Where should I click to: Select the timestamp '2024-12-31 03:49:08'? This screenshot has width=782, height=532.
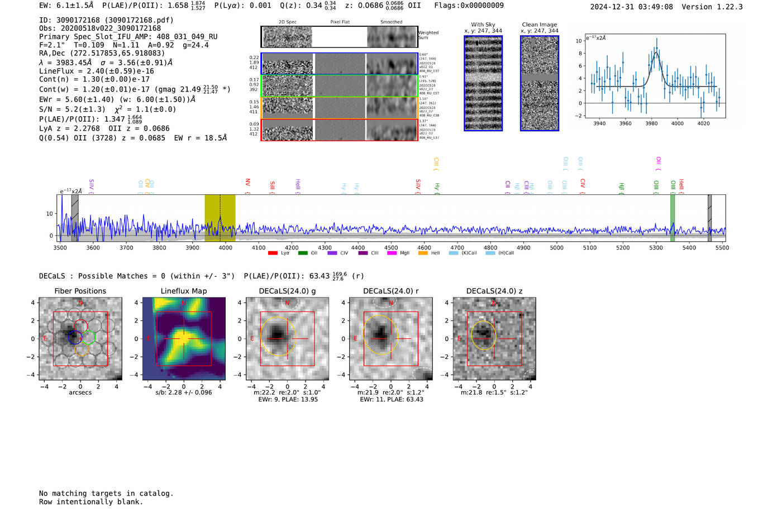pyautogui.click(x=632, y=7)
